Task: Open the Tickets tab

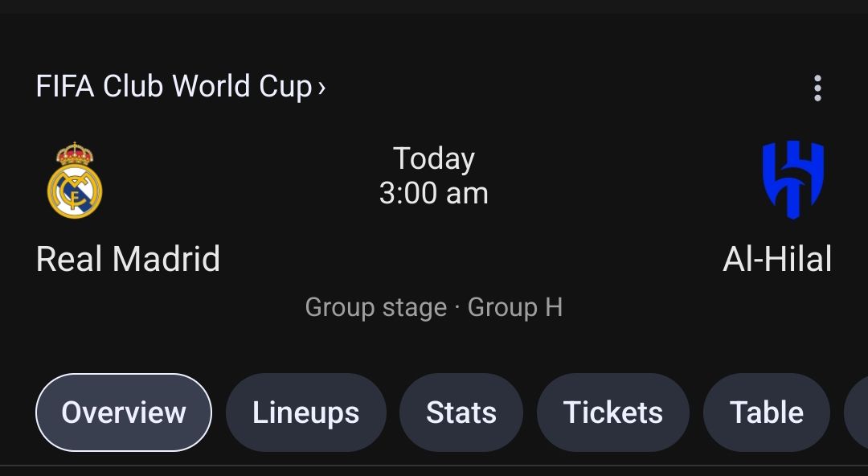Action: click(x=612, y=412)
